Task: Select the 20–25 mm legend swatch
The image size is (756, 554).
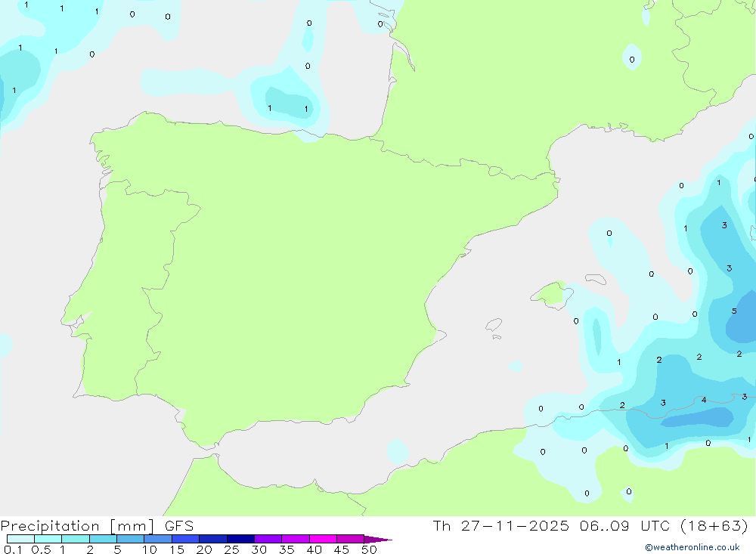Action: (213, 539)
